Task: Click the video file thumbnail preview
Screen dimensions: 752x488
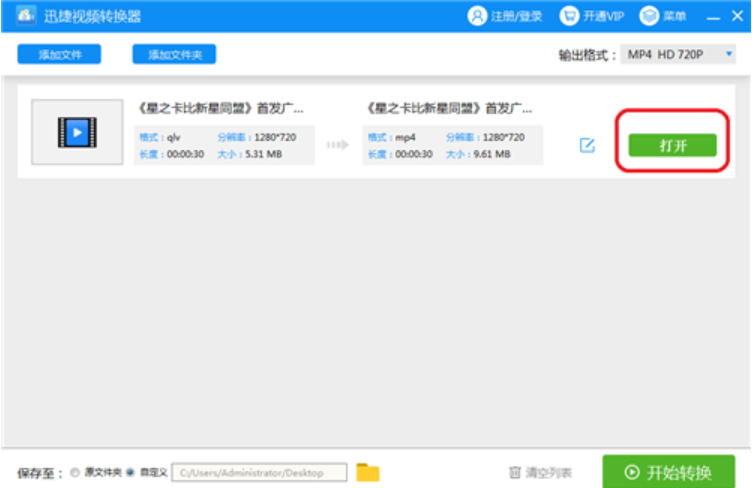Action: [x=76, y=131]
